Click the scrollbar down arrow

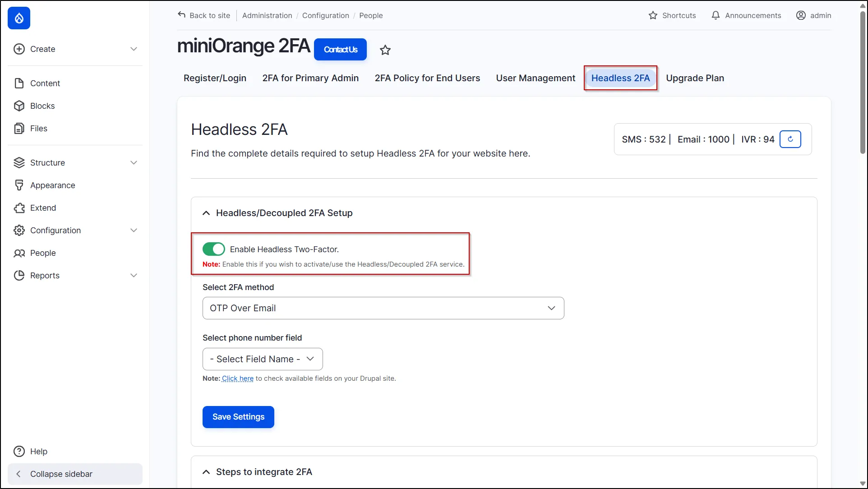tap(863, 484)
